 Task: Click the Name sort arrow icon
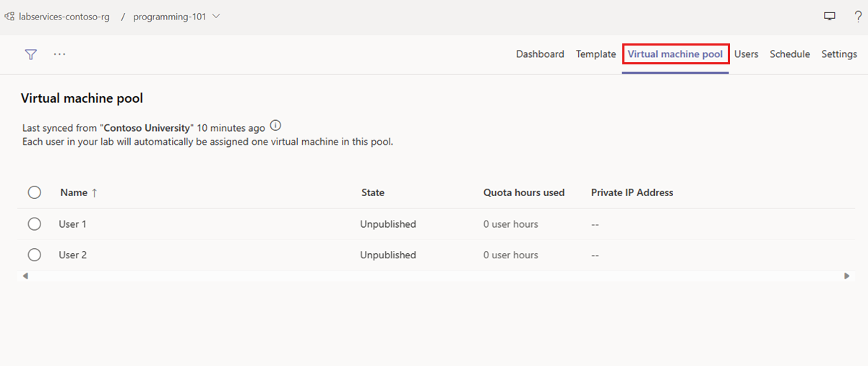click(94, 192)
